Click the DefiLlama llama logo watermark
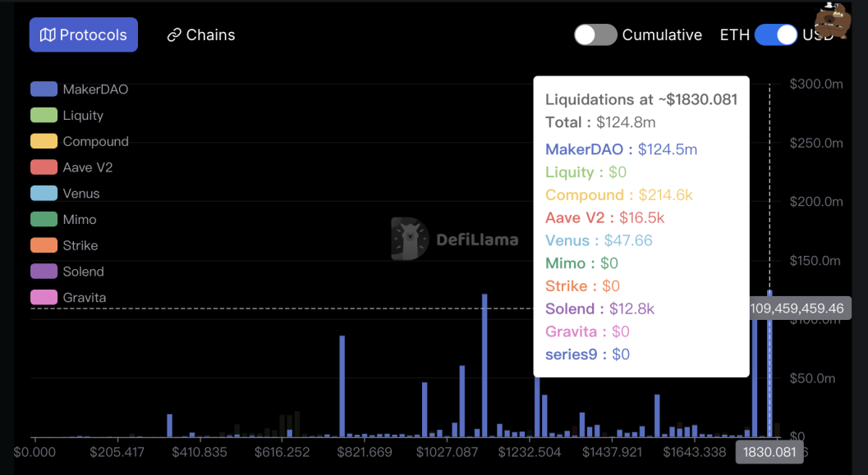868x475 pixels. click(409, 239)
